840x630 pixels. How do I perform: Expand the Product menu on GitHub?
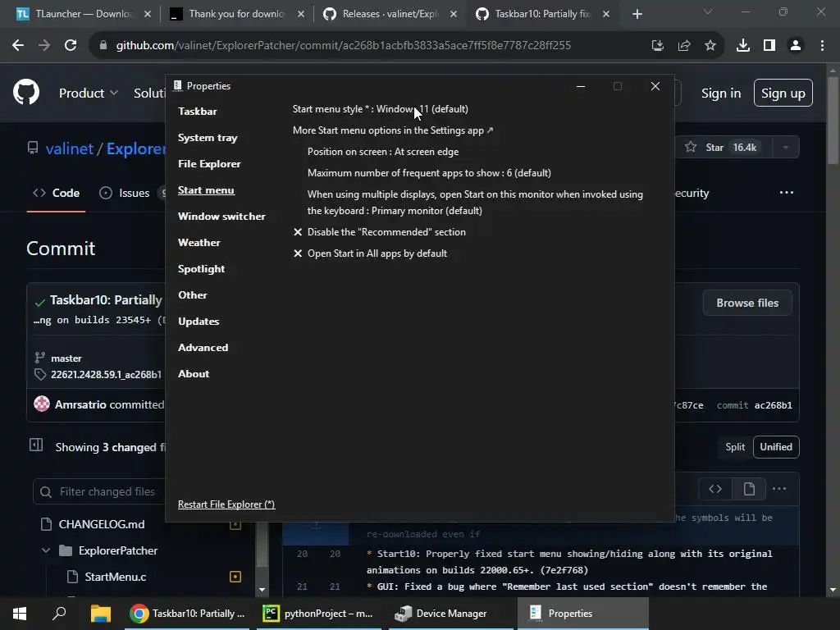[x=89, y=94]
